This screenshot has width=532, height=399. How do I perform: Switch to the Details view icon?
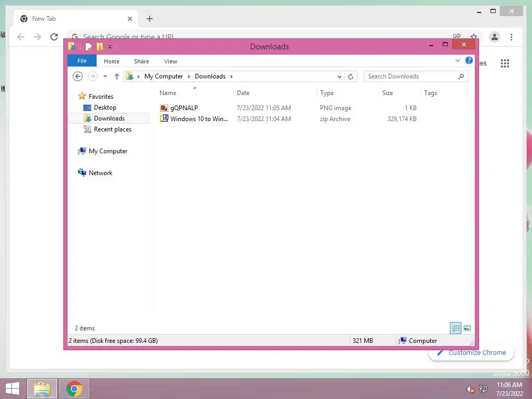click(456, 328)
